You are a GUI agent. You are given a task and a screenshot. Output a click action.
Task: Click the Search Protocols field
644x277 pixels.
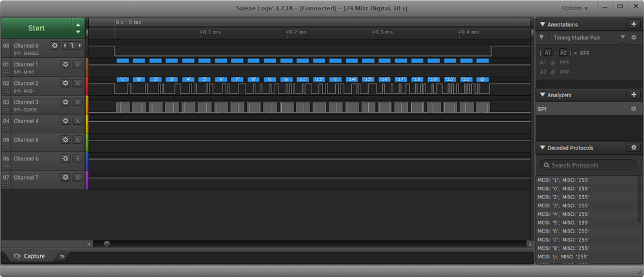tap(588, 165)
